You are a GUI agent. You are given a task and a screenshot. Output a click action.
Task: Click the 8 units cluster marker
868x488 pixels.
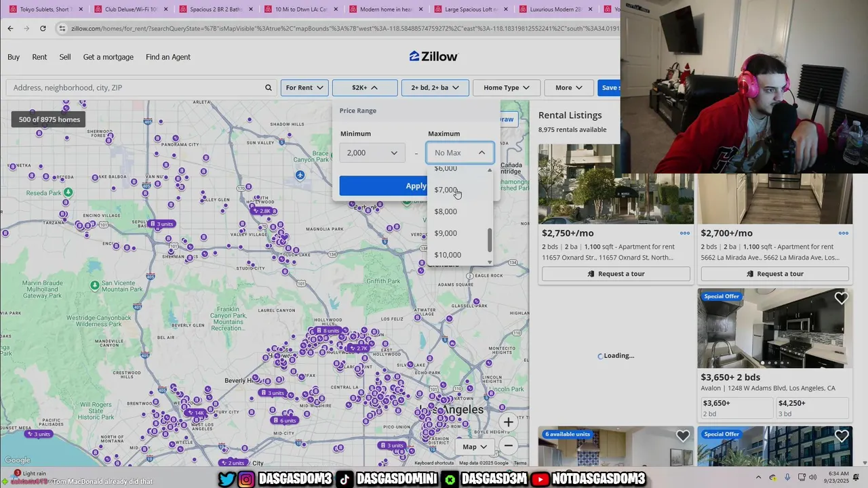pyautogui.click(x=328, y=331)
